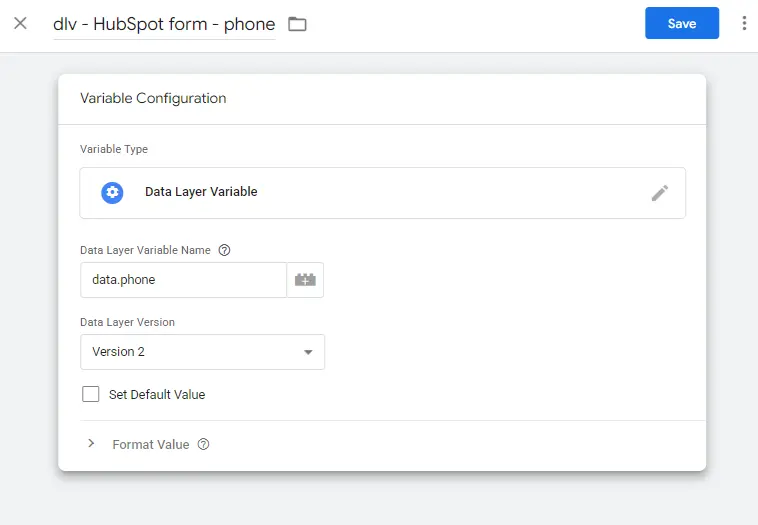Click the data.phone input field

183,280
